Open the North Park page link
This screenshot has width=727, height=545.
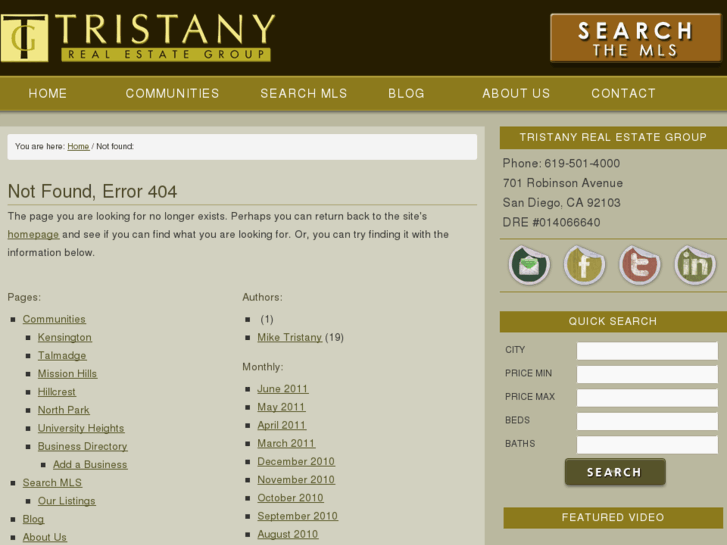64,410
